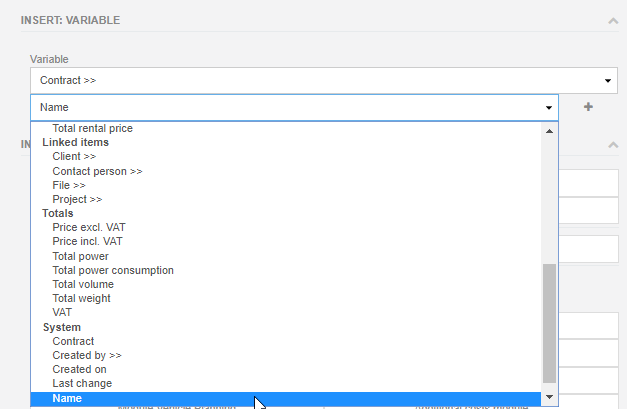Collapse the second section chevron below
Image resolution: width=627 pixels, height=409 pixels.
613,145
